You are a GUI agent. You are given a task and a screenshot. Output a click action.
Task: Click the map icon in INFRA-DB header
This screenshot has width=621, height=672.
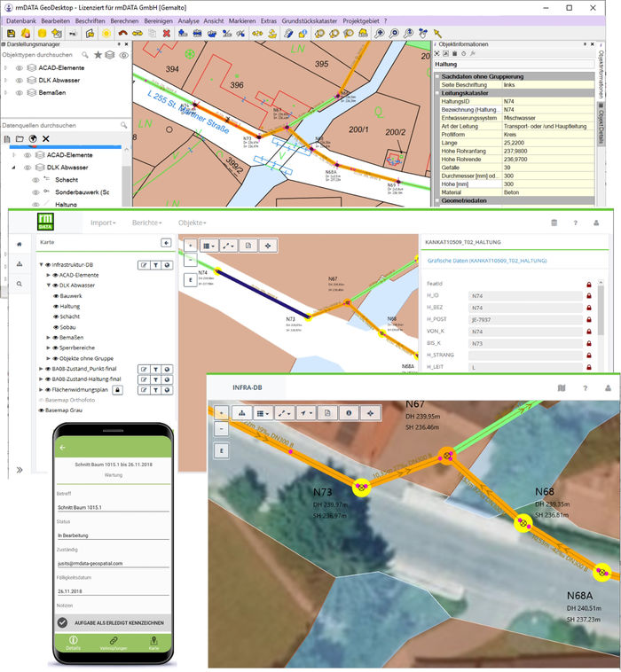(x=562, y=387)
